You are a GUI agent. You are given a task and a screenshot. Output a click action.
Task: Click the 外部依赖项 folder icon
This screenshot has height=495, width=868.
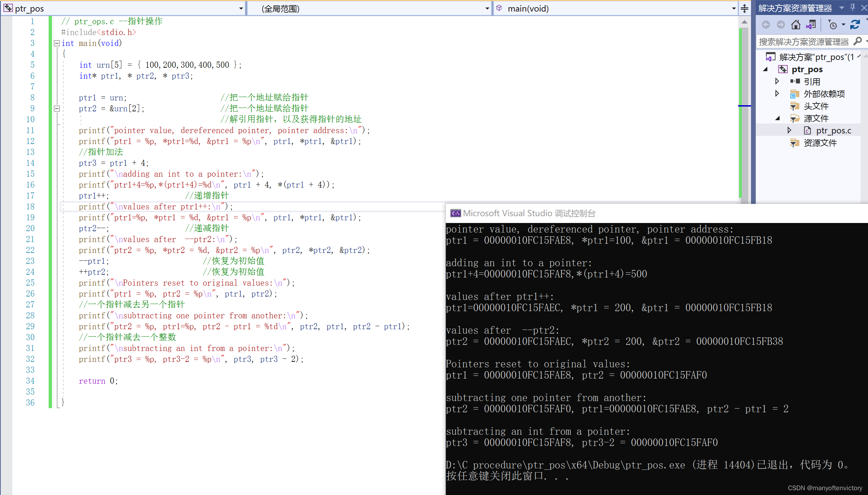pyautogui.click(x=795, y=94)
